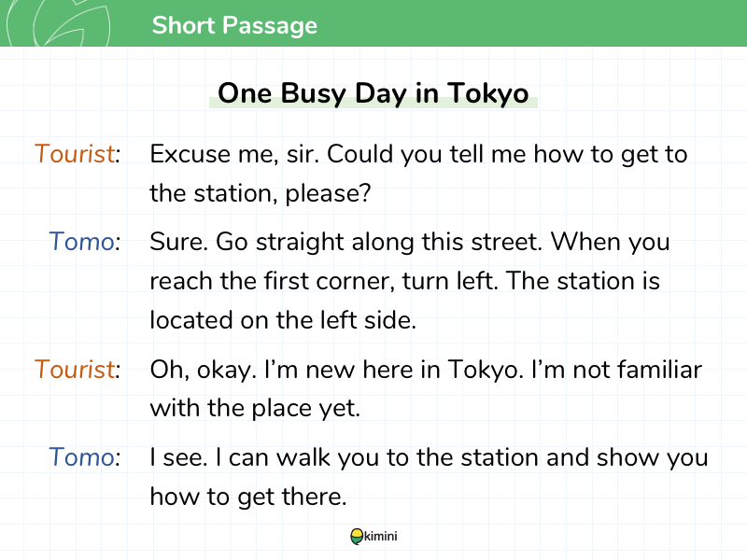Click the text with the place yet

point(255,409)
